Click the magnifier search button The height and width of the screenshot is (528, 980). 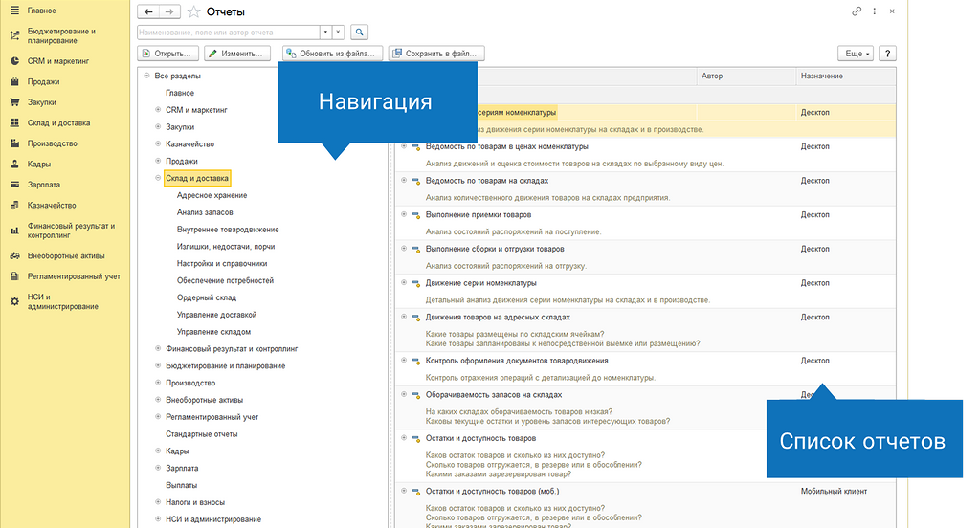click(360, 32)
